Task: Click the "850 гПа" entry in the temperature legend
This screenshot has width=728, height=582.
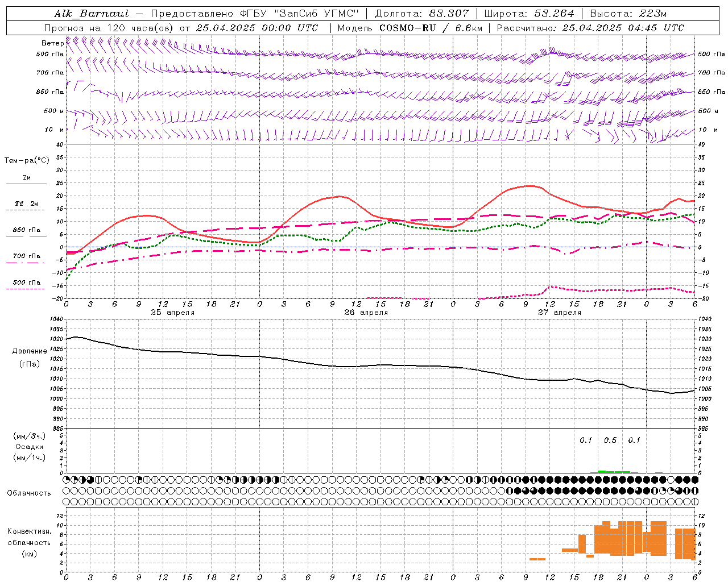Action: 27,230
